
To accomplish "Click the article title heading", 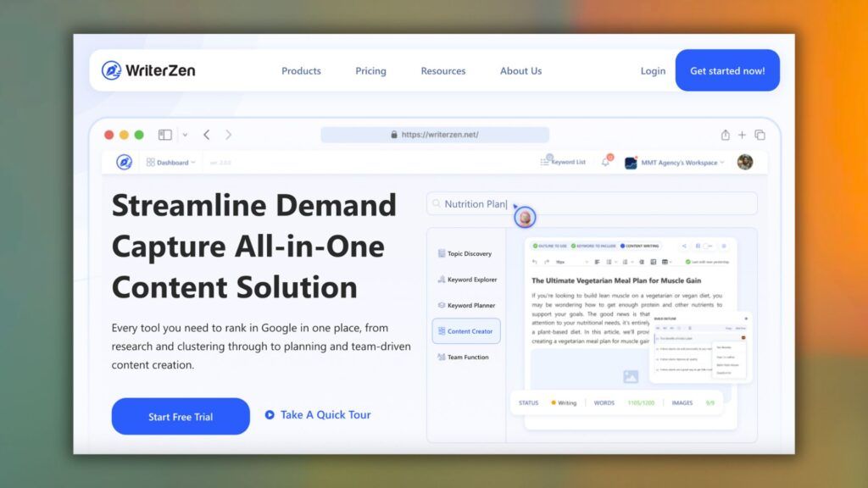I will tap(616, 280).
